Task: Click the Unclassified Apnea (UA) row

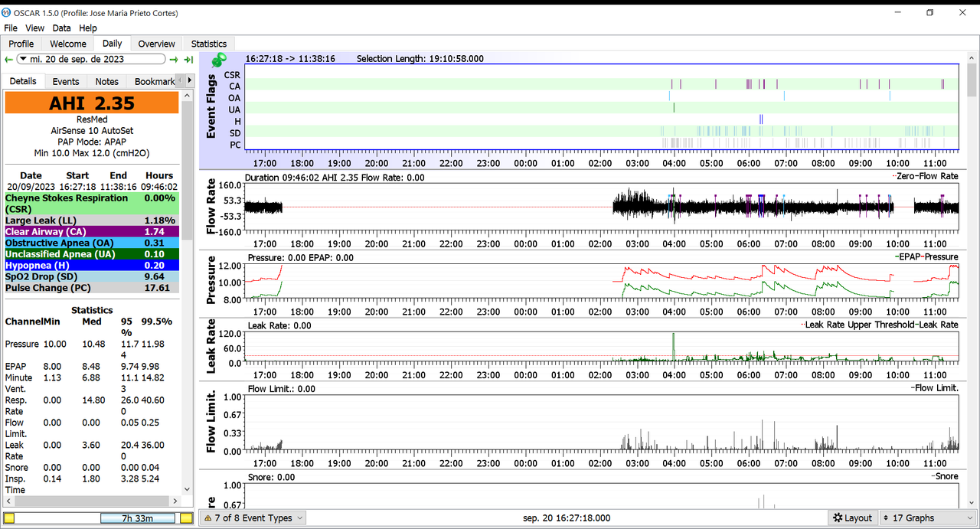Action: (92, 254)
